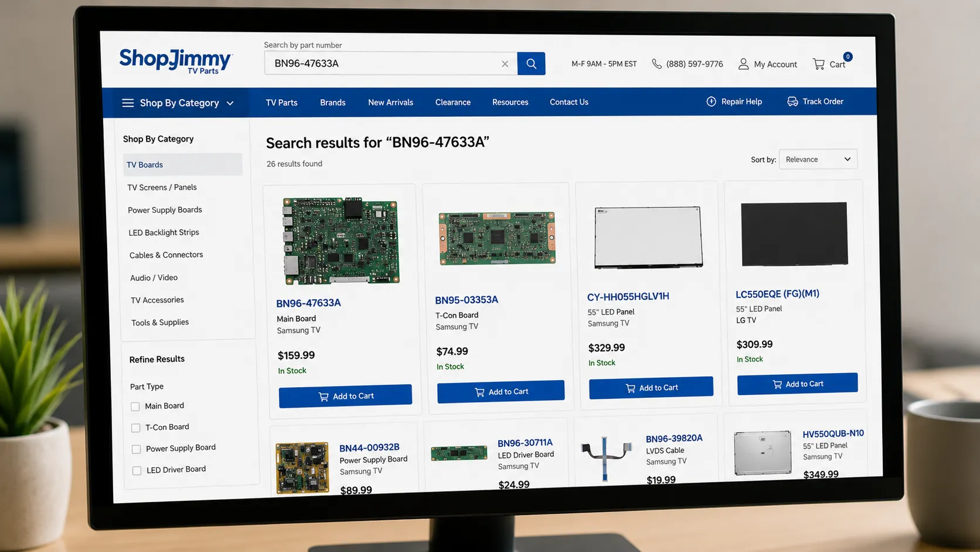Select Audio / Video category
Viewport: 980px width, 552px height.
[154, 278]
